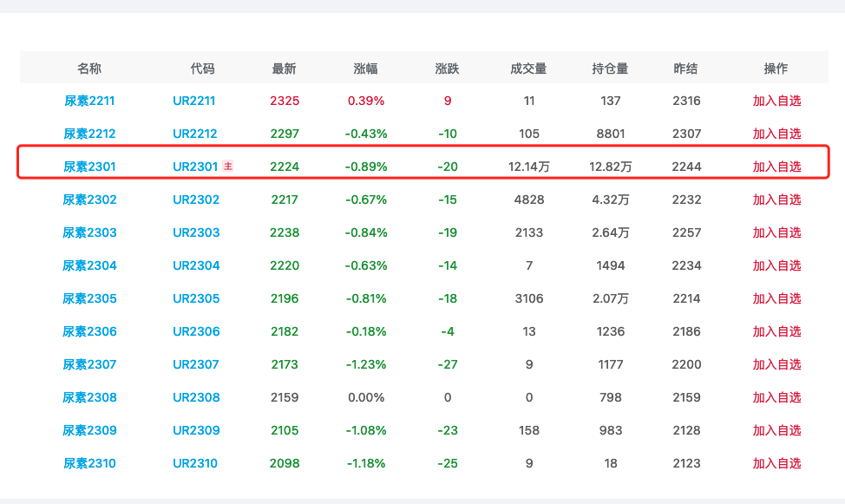The height and width of the screenshot is (504, 845).
Task: Open the 尿素2305 contract link
Action: click(89, 298)
